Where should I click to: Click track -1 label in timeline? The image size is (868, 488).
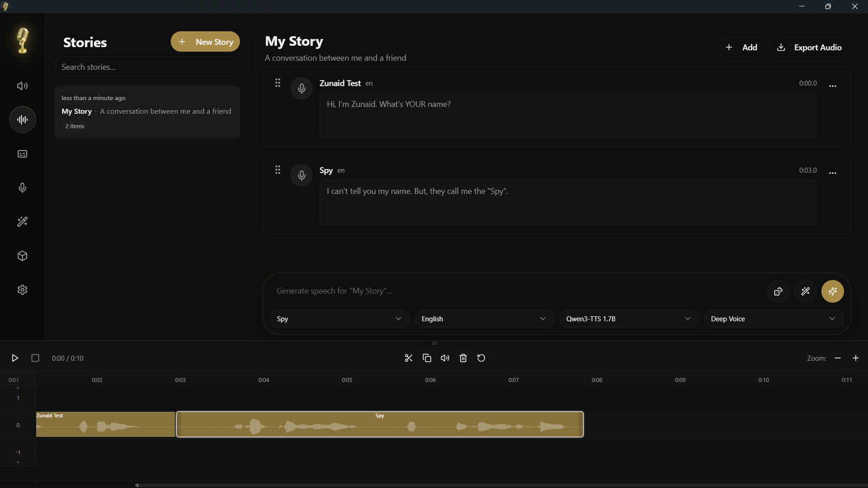tap(18, 452)
